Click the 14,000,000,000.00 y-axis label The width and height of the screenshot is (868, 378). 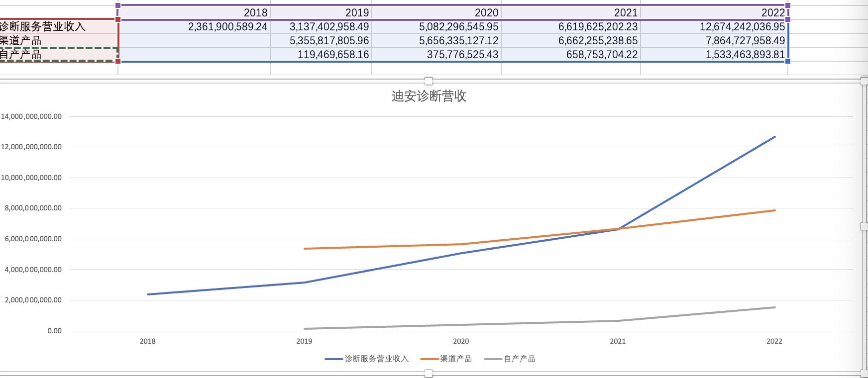31,116
